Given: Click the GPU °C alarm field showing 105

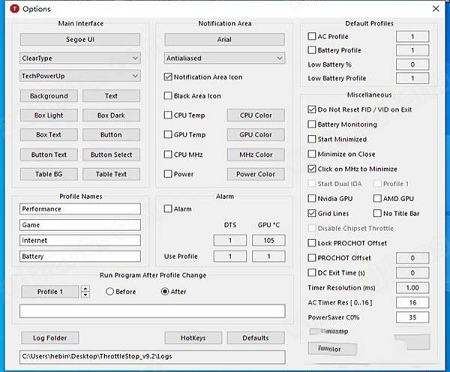Looking at the screenshot, I should [269, 240].
